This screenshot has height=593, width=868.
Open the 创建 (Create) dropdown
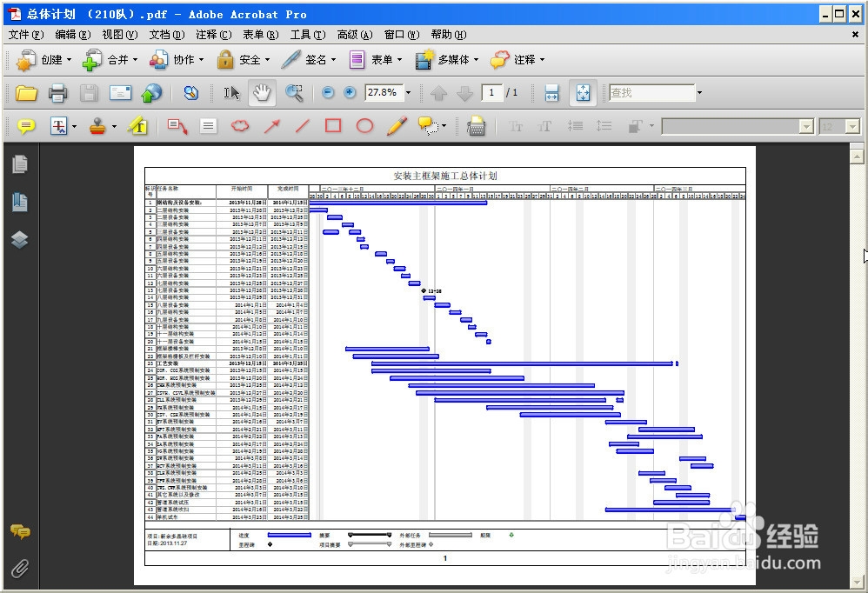coord(43,59)
